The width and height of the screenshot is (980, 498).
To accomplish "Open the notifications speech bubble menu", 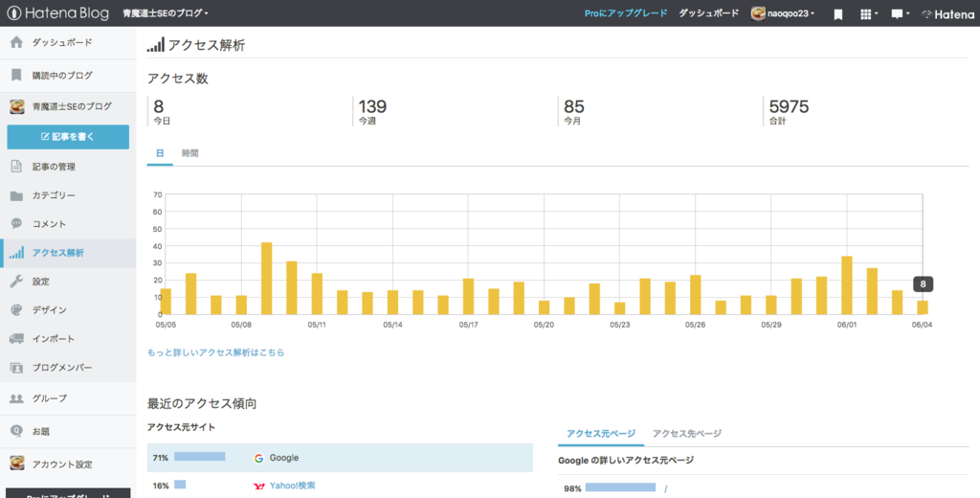I will tap(900, 13).
